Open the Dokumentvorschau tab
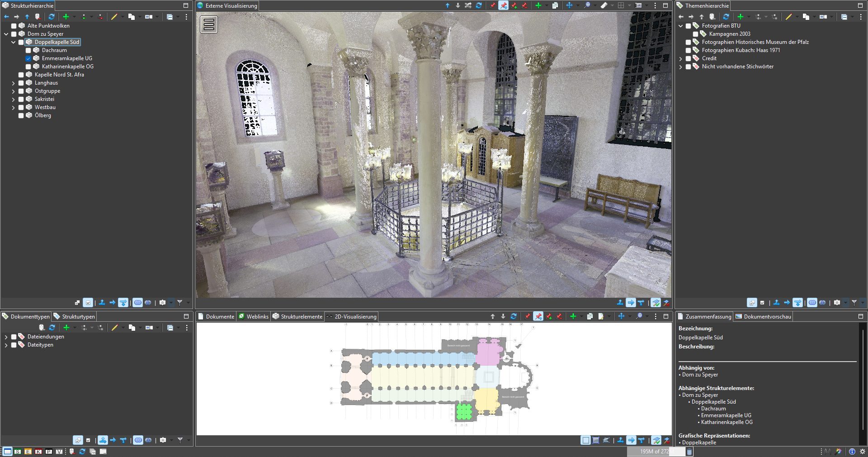 tap(767, 317)
